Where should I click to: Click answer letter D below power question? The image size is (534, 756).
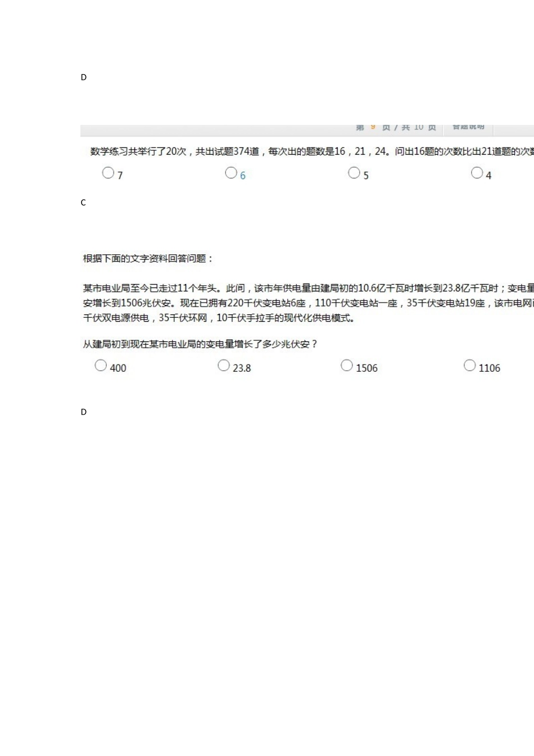(84, 412)
